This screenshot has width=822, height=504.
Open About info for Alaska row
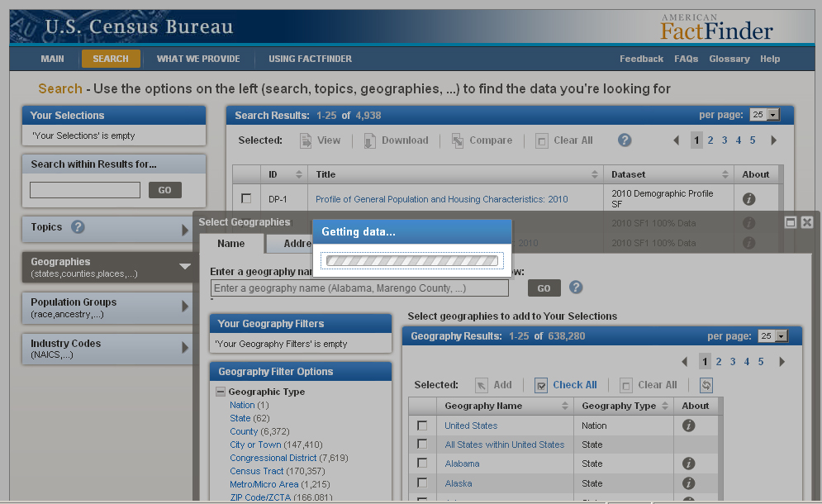tap(689, 483)
